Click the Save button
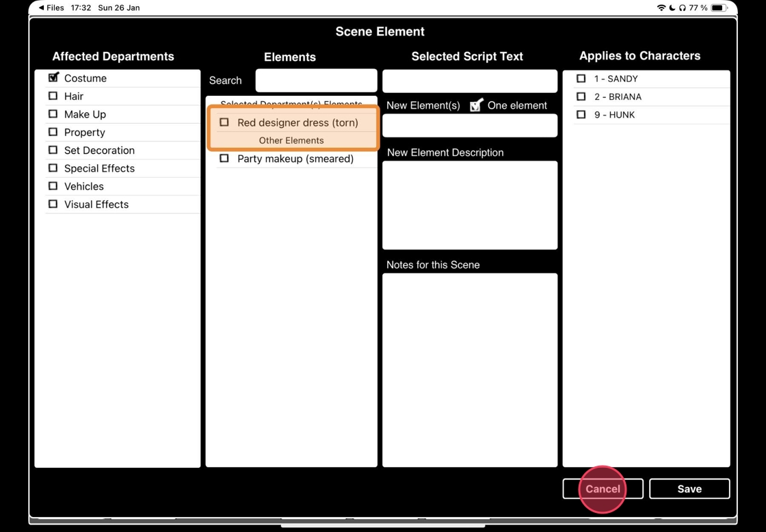The image size is (766, 532). click(689, 488)
